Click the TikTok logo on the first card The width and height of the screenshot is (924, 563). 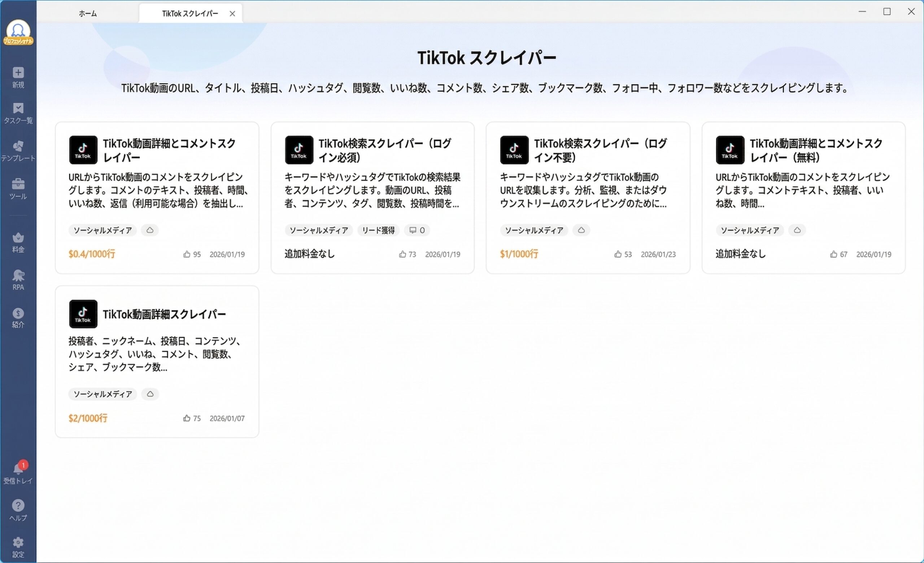[x=83, y=149]
